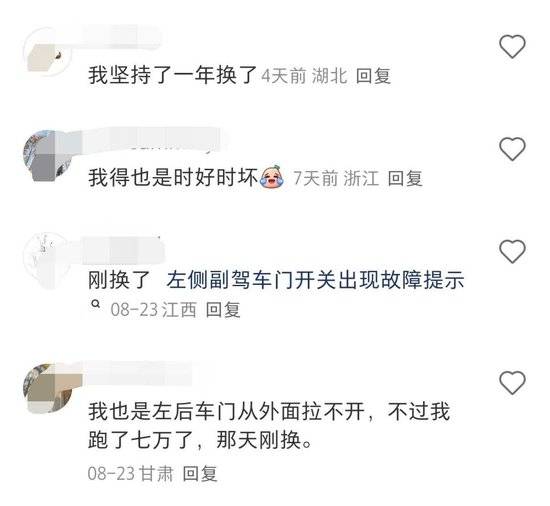Open the 左侧副驾车门开关出现故障提示 search link
The height and width of the screenshot is (506, 550).
(x=315, y=280)
